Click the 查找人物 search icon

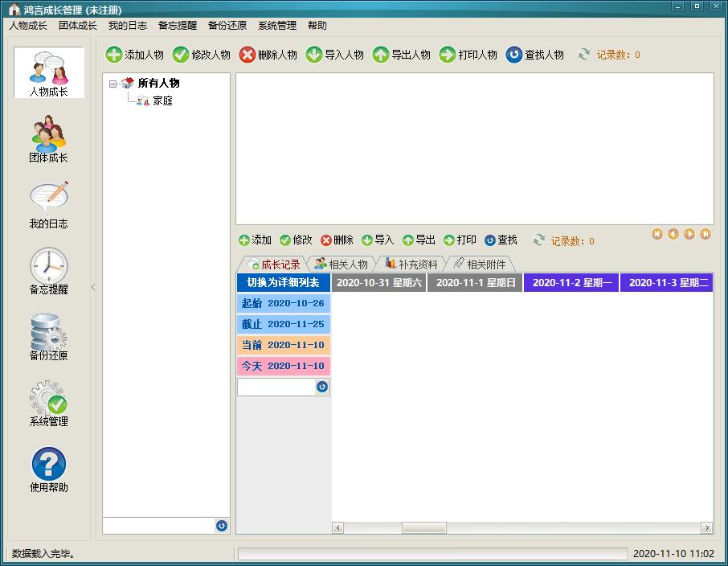coord(514,55)
